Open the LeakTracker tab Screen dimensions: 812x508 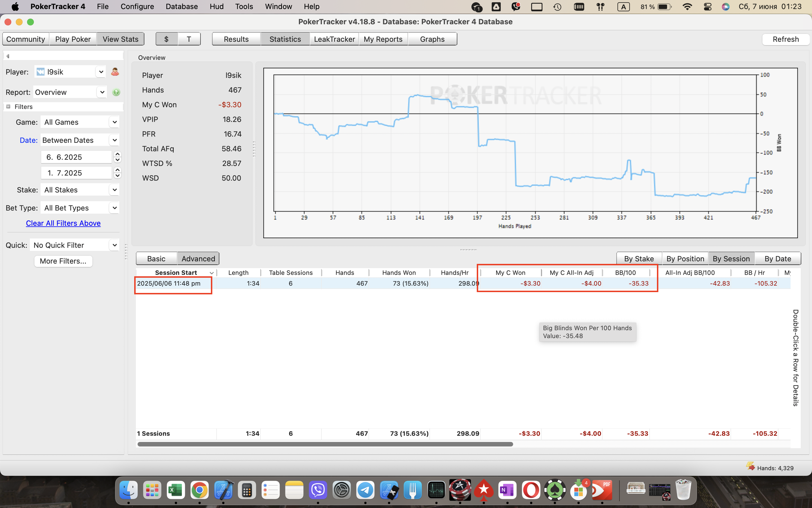(x=334, y=39)
